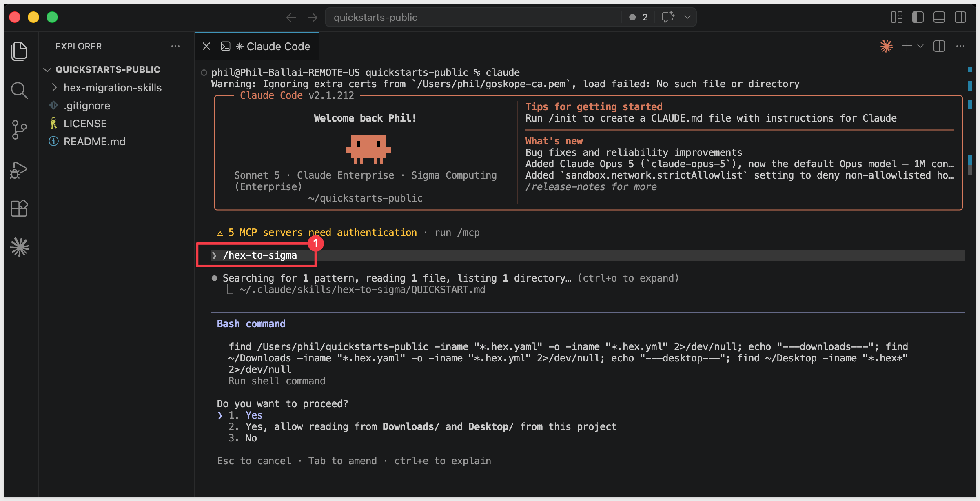Click the Esc to cancel hint
The width and height of the screenshot is (980, 501).
pos(254,461)
